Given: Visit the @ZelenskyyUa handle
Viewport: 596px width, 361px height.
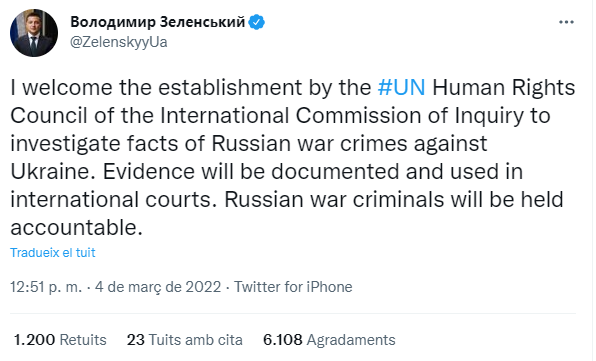Looking at the screenshot, I should pos(119,42).
